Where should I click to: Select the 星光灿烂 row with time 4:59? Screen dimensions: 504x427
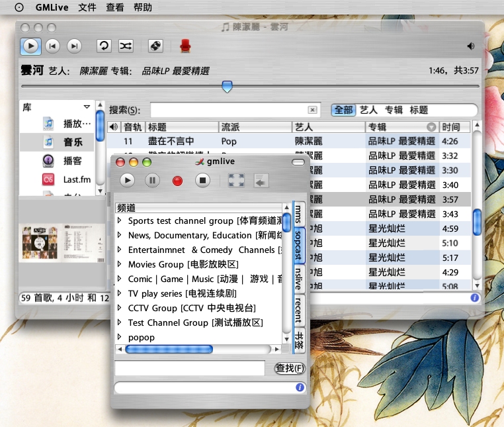click(390, 228)
